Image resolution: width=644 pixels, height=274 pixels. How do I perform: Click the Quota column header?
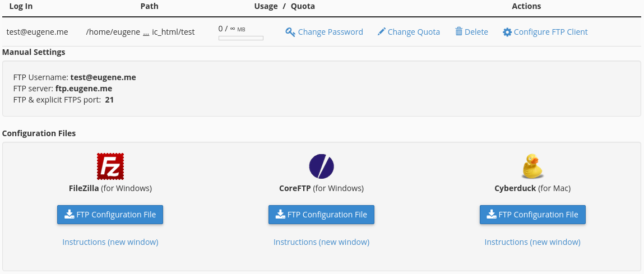[x=303, y=6]
